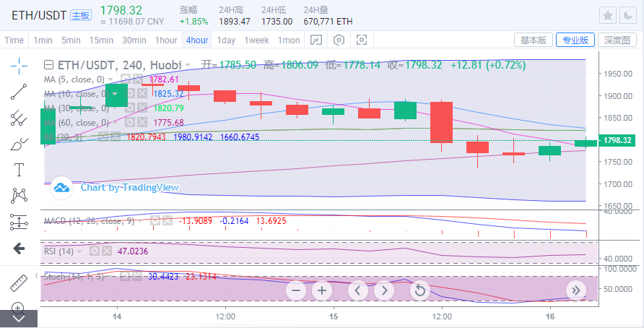Expand the RSI (14) indicator dropdown
This screenshot has width=644, height=328.
80,251
